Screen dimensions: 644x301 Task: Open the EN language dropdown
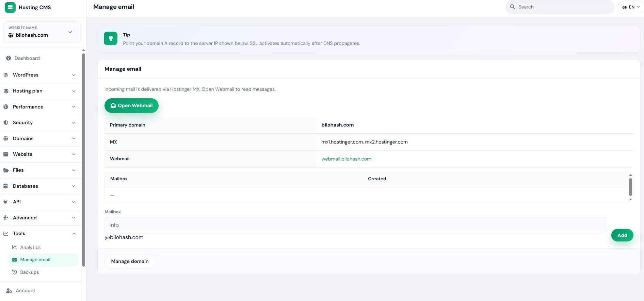point(631,7)
